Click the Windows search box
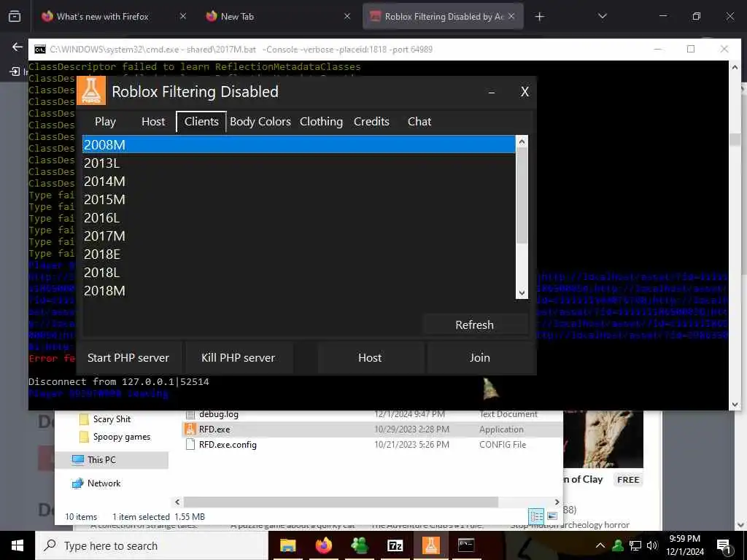The height and width of the screenshot is (560, 747). (x=152, y=545)
